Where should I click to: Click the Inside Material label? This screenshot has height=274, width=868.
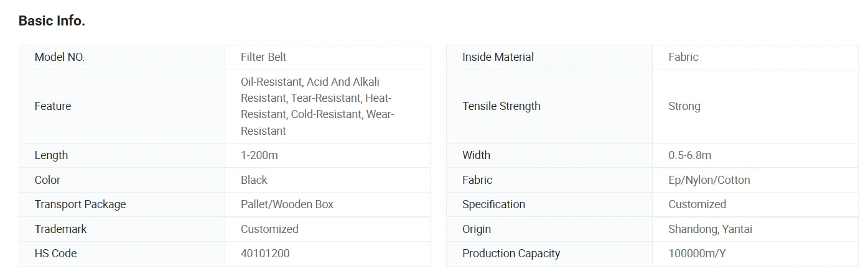coord(498,57)
